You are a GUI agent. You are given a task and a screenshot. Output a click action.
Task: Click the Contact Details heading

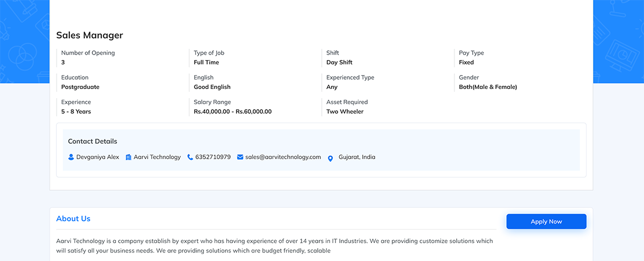coord(92,141)
